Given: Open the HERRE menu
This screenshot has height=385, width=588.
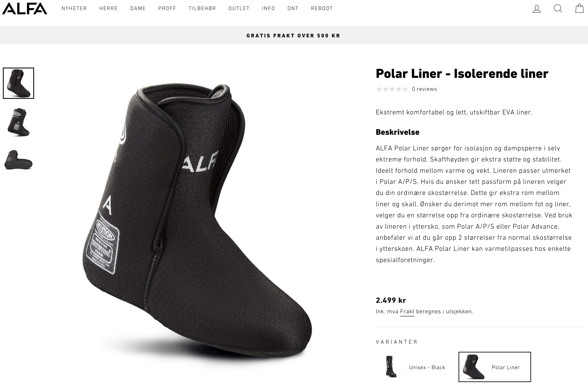Looking at the screenshot, I should [108, 8].
